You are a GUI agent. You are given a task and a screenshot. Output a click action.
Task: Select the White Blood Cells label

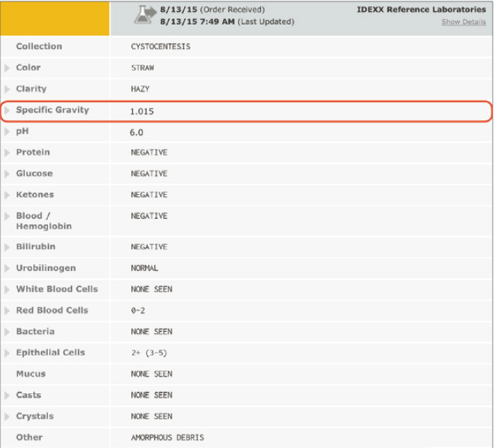coord(57,289)
